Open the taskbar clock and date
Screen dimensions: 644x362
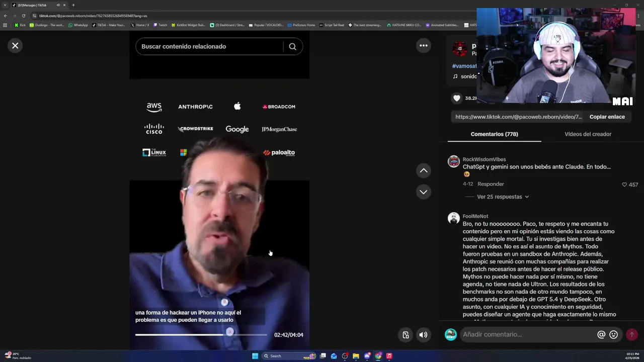click(632, 356)
